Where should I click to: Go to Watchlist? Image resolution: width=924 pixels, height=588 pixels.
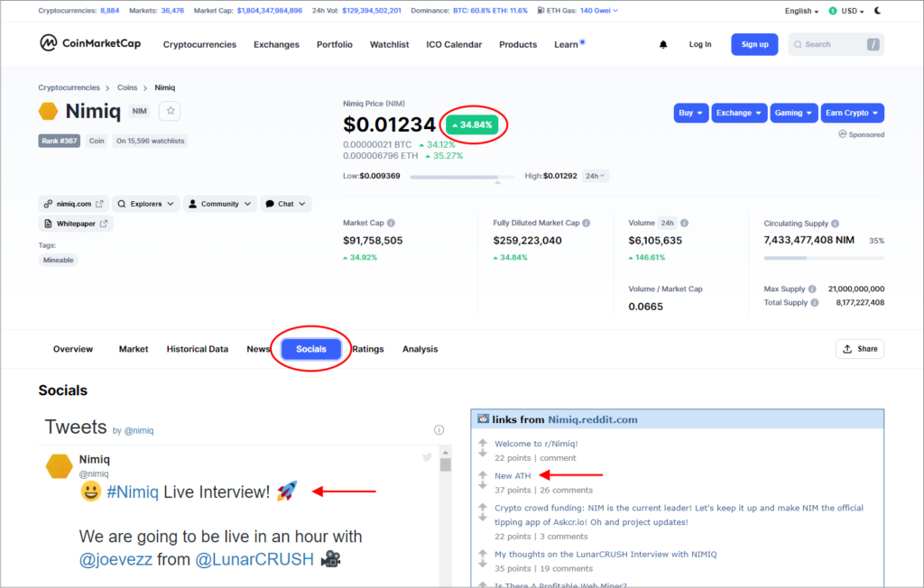pyautogui.click(x=389, y=44)
